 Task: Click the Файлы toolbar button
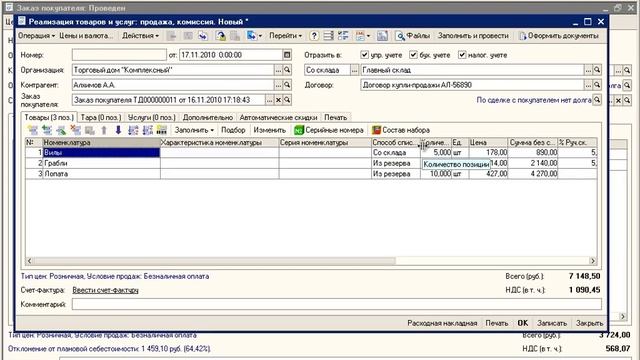412,36
